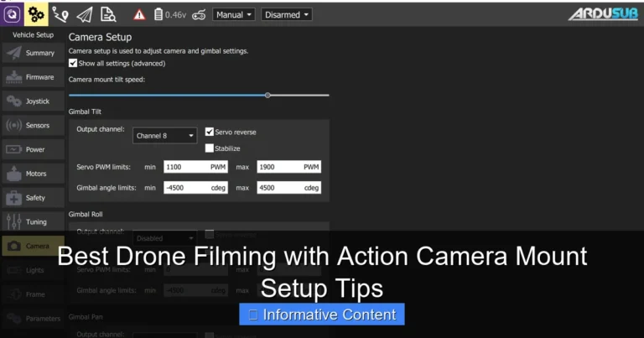Image resolution: width=644 pixels, height=338 pixels.
Task: Click the joystick status icon
Action: click(x=199, y=15)
